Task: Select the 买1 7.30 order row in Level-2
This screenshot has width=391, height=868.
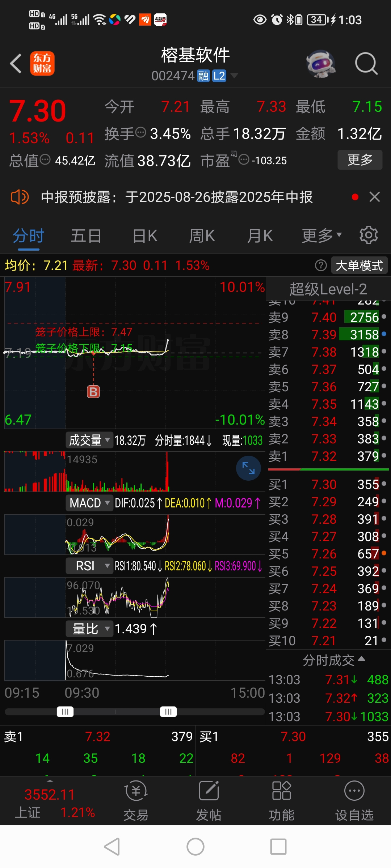Action: (328, 484)
